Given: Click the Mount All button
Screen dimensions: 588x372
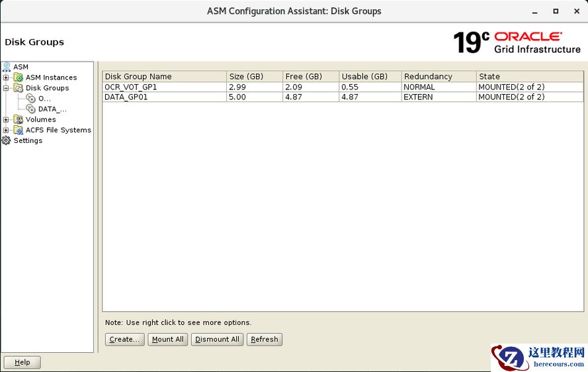Looking at the screenshot, I should pyautogui.click(x=167, y=340).
